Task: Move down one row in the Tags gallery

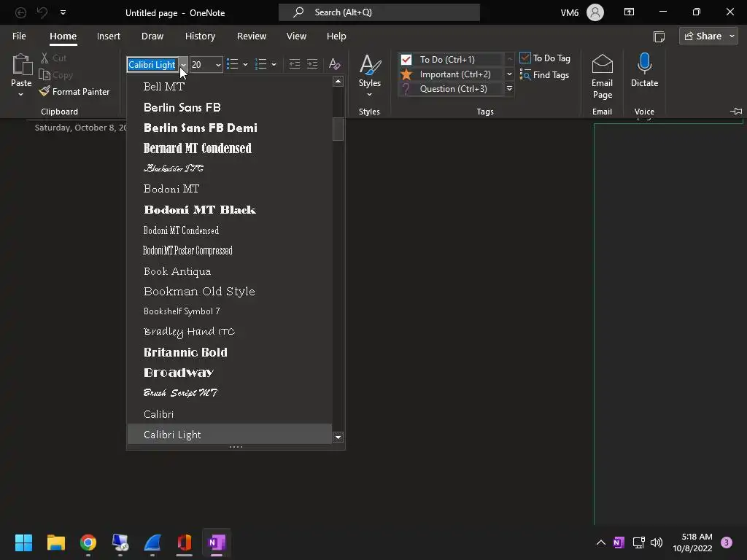Action: click(509, 74)
